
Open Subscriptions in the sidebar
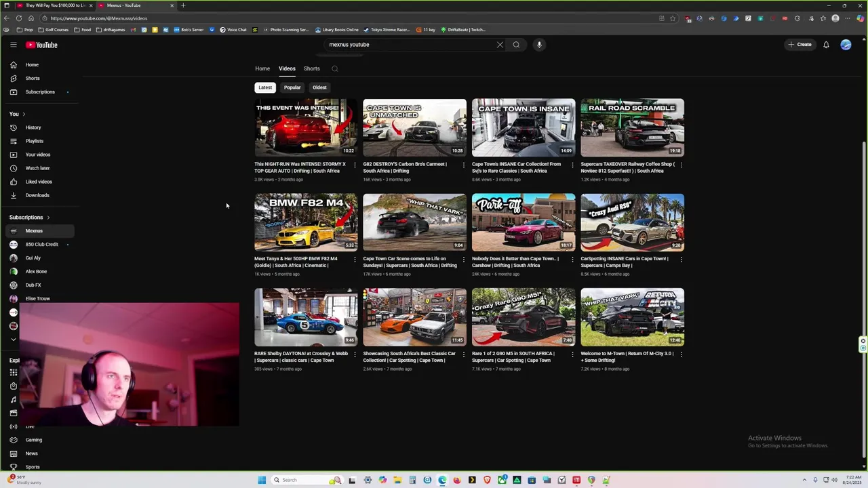point(39,91)
